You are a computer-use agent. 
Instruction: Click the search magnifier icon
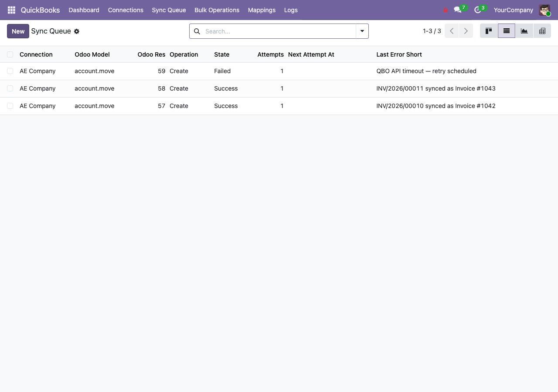click(x=197, y=31)
